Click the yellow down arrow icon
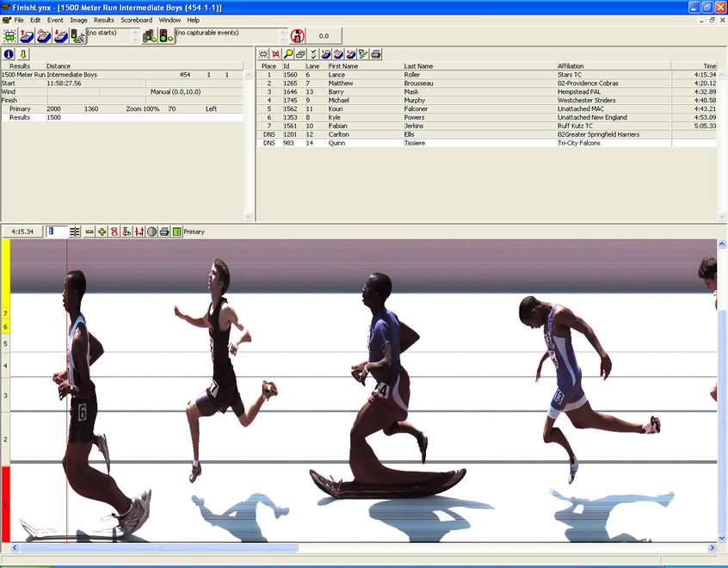 point(23,54)
